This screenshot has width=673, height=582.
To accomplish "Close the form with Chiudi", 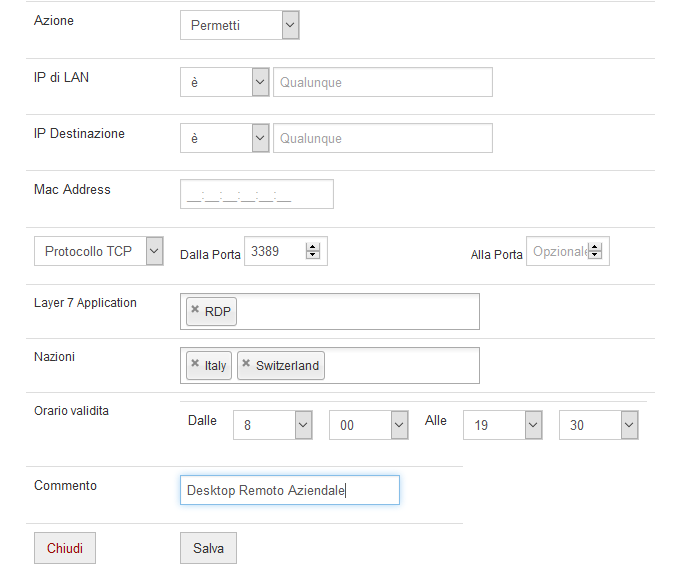I will click(x=65, y=548).
